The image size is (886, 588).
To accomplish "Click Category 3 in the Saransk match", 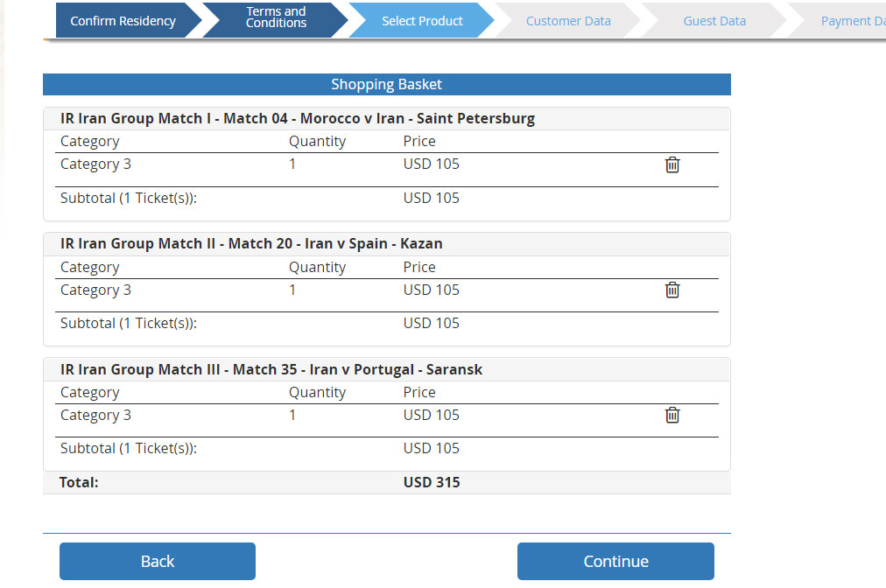I will pyautogui.click(x=95, y=416).
